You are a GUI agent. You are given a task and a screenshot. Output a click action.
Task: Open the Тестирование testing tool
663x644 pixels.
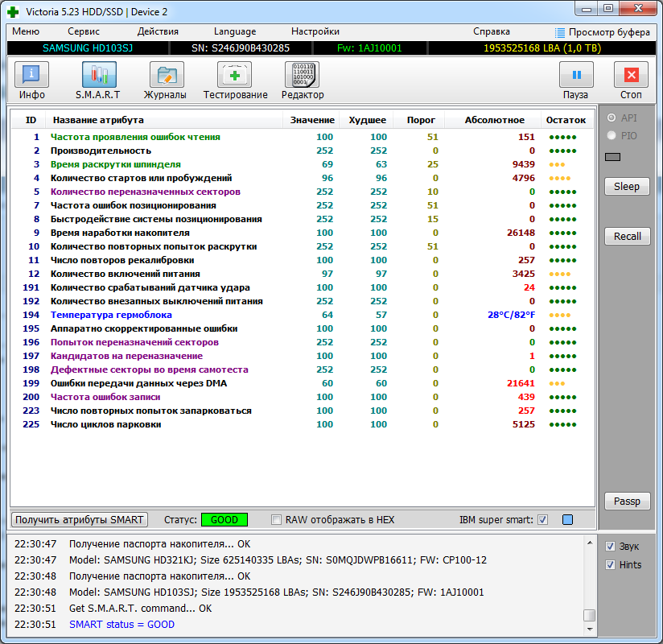tap(235, 75)
